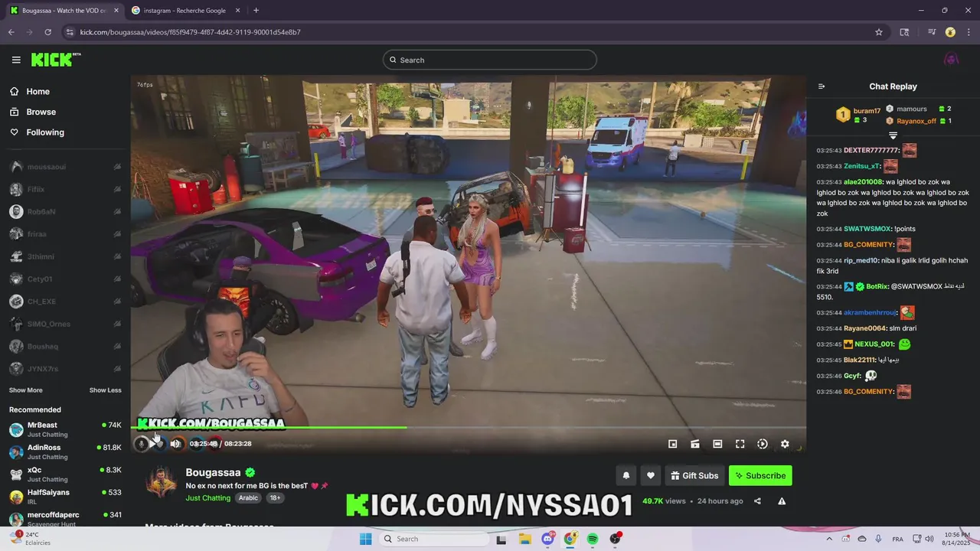980x551 pixels.
Task: Click Show Less in following list
Action: click(x=105, y=390)
